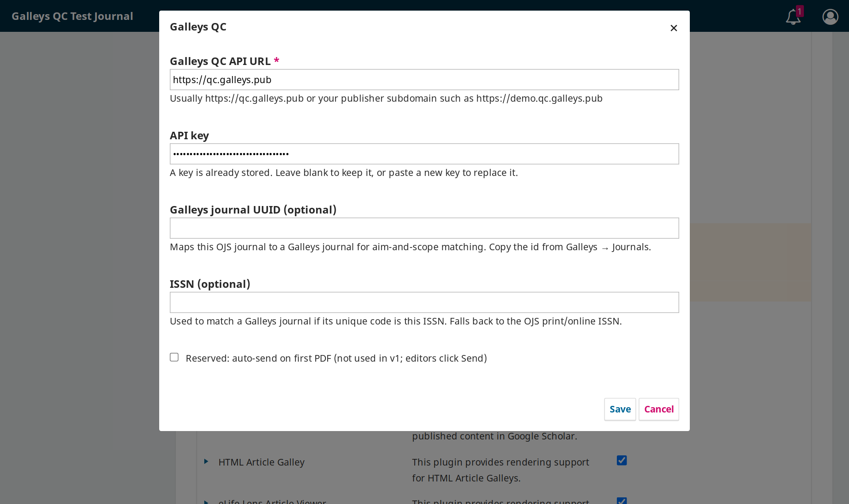Click the Galleys journal UUID field
This screenshot has width=849, height=504.
(x=424, y=228)
